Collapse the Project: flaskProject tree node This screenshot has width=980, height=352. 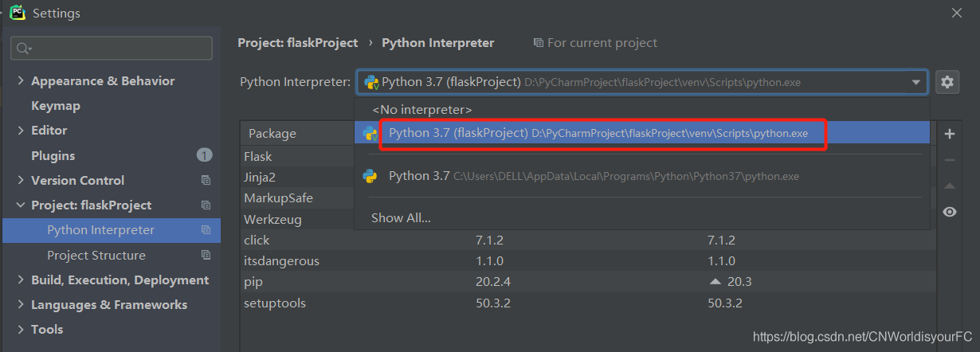pos(21,205)
